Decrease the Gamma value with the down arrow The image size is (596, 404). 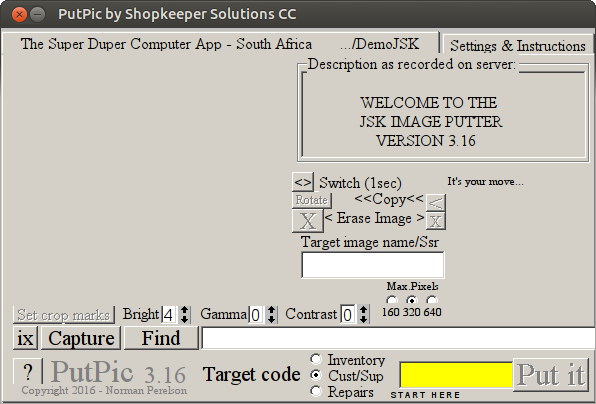point(271,319)
